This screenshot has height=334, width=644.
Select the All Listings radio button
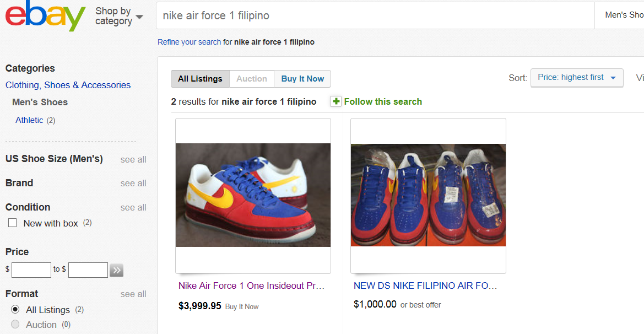(15, 309)
